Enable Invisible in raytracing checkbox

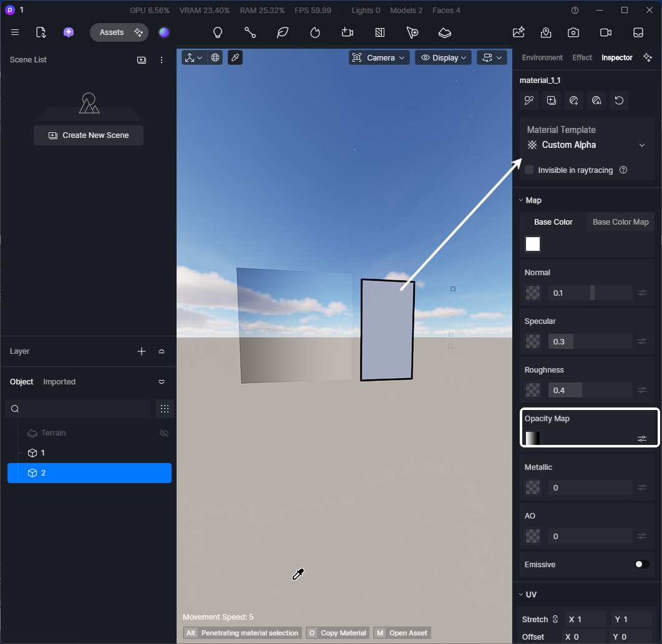pos(529,170)
